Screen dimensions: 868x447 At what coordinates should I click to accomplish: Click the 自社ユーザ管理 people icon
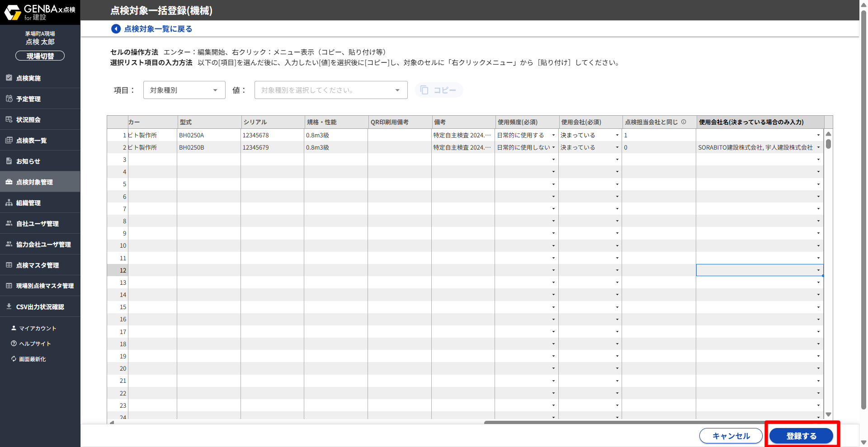pos(9,223)
